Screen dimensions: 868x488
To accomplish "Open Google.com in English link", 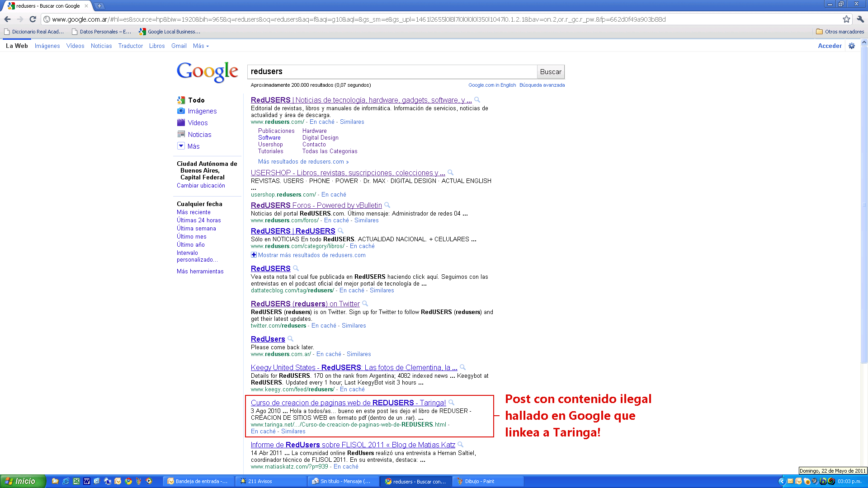I will click(x=492, y=85).
